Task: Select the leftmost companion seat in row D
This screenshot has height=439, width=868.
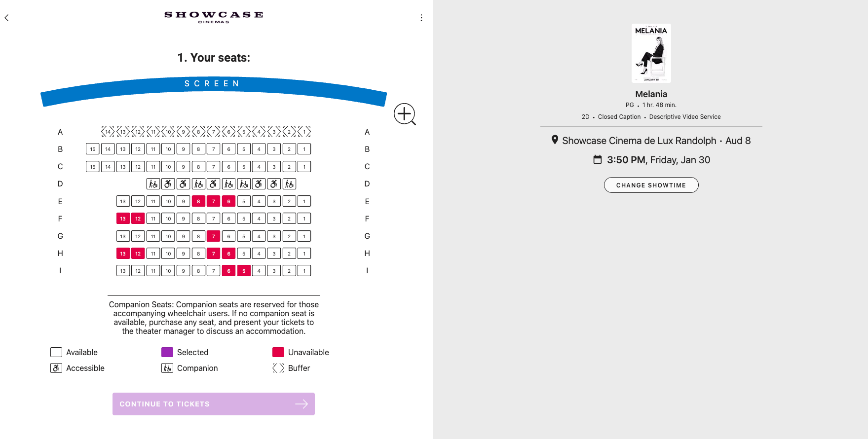Action: [x=153, y=184]
